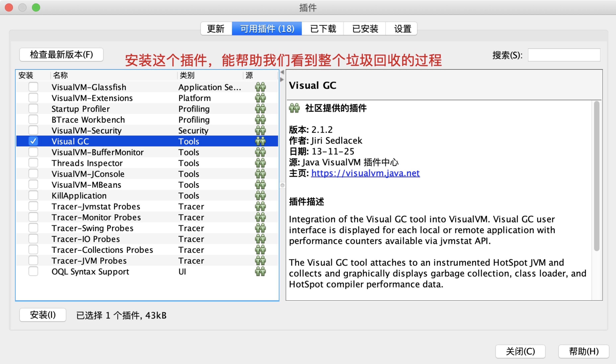Open the visualvm.java.net homepage link
The width and height of the screenshot is (616, 364).
[365, 173]
